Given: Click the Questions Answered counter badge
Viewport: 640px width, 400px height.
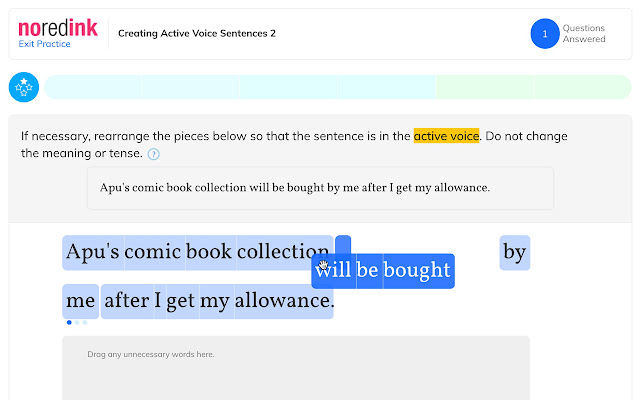Looking at the screenshot, I should (x=545, y=34).
